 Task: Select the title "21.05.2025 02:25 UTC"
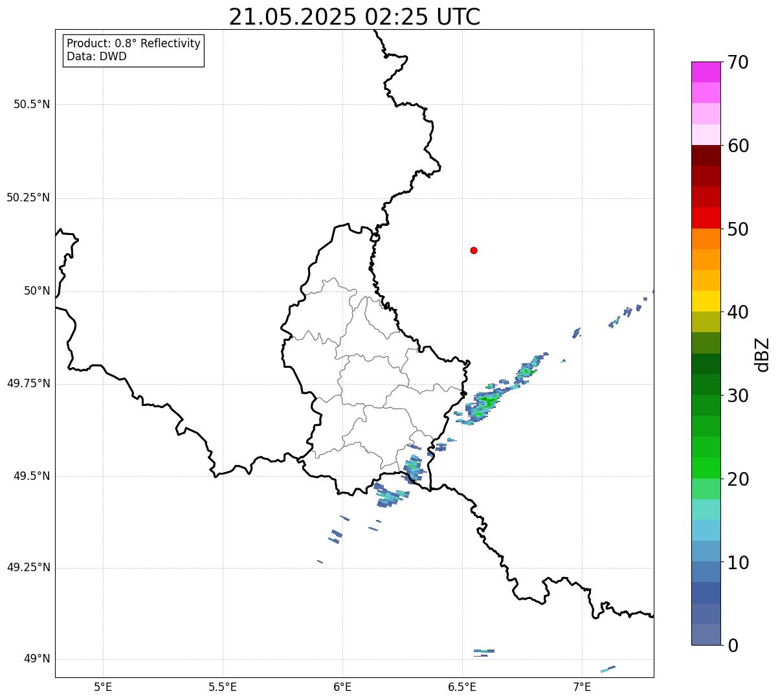pos(355,17)
